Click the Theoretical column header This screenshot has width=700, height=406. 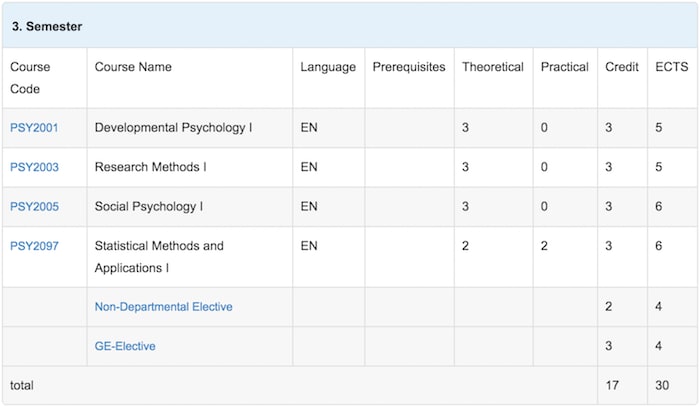[493, 67]
